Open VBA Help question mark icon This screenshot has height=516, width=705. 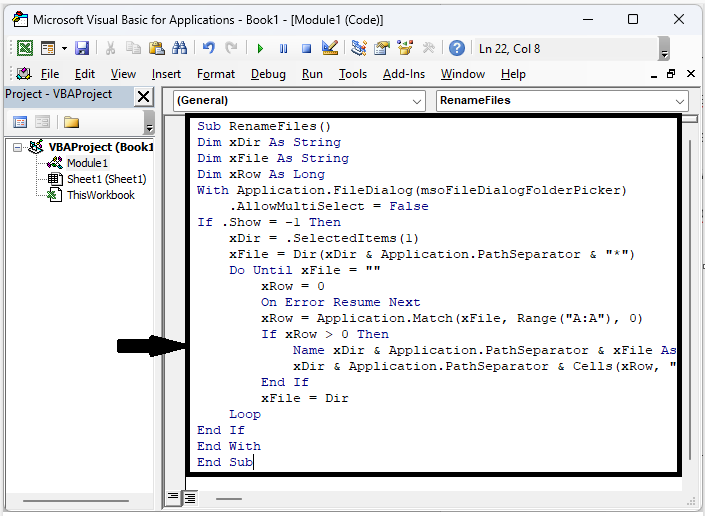[x=457, y=48]
